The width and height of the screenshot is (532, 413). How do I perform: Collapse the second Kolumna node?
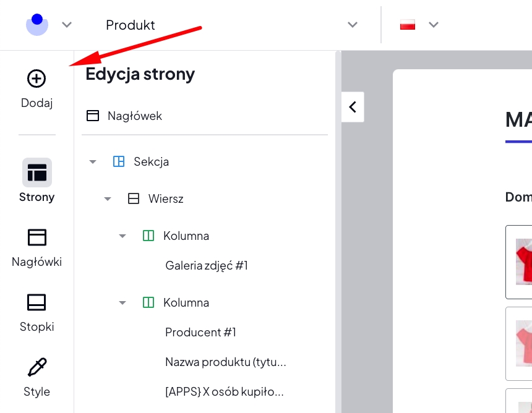[x=122, y=303]
